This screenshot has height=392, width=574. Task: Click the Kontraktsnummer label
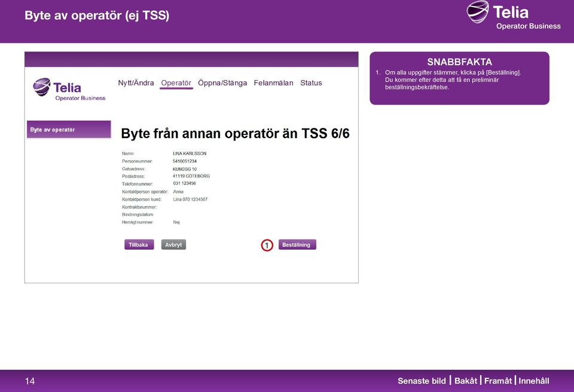(139, 207)
